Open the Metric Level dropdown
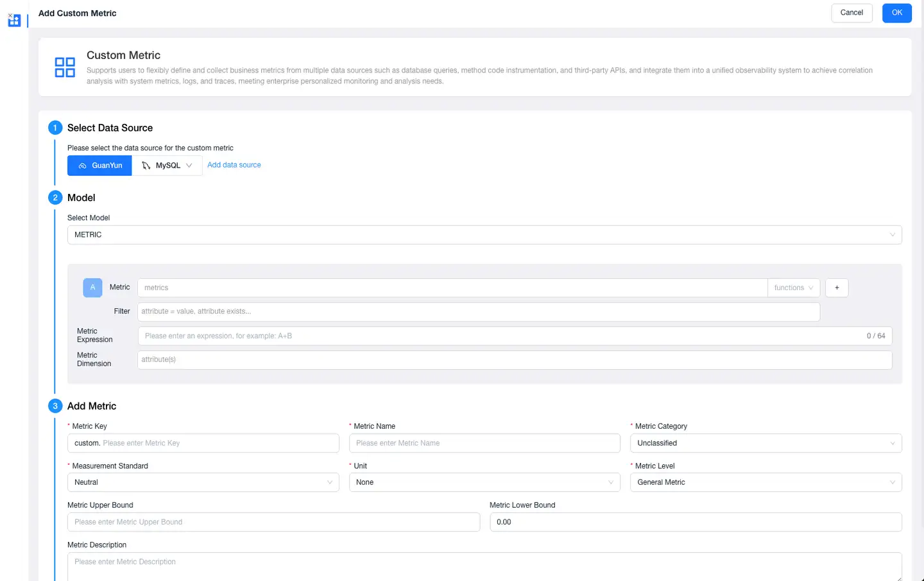Screen dimensions: 924x581 click(x=766, y=482)
